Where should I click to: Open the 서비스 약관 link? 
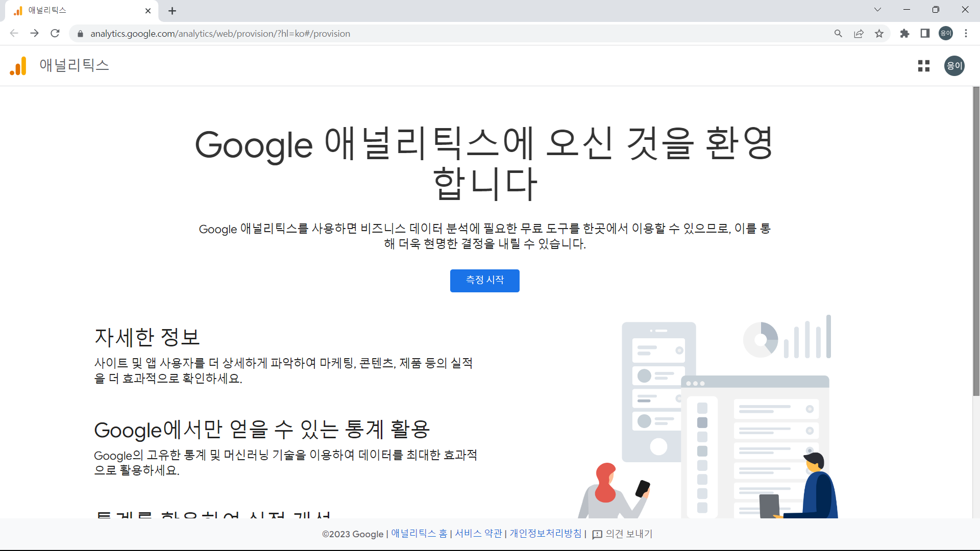[x=478, y=534]
